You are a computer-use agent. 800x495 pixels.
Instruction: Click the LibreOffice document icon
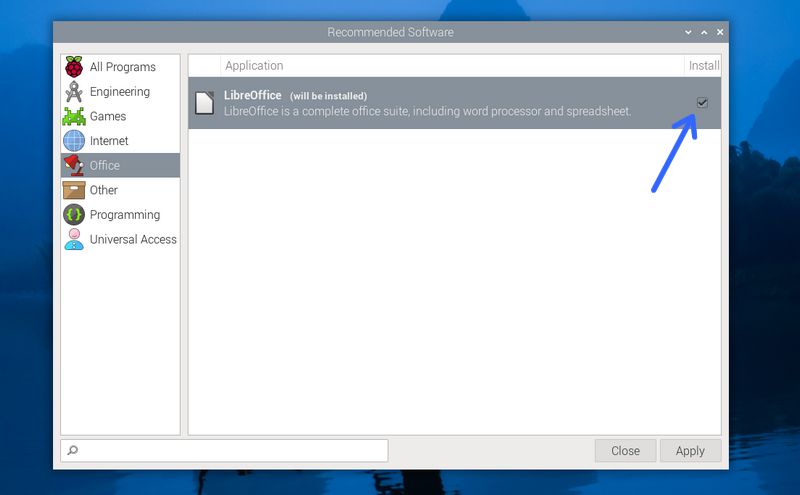tap(205, 103)
